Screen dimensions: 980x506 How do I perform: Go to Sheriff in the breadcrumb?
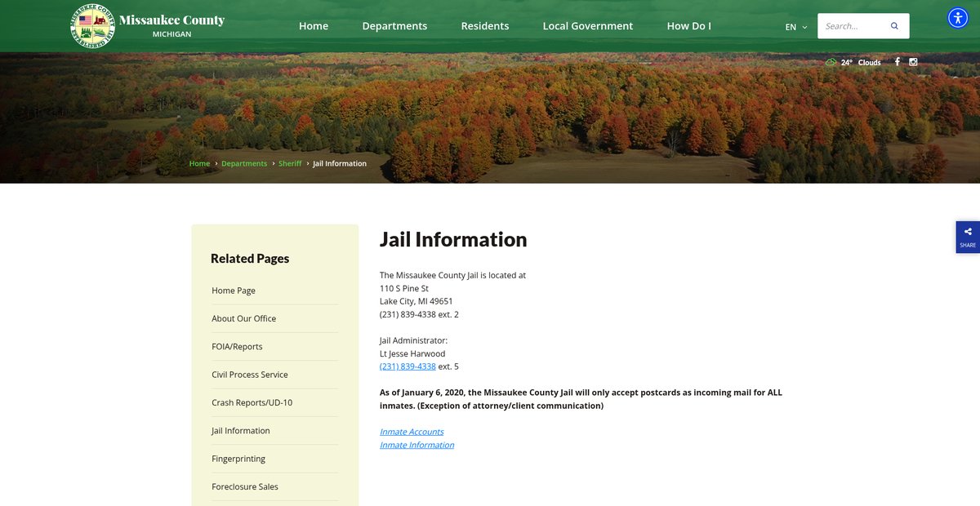290,163
